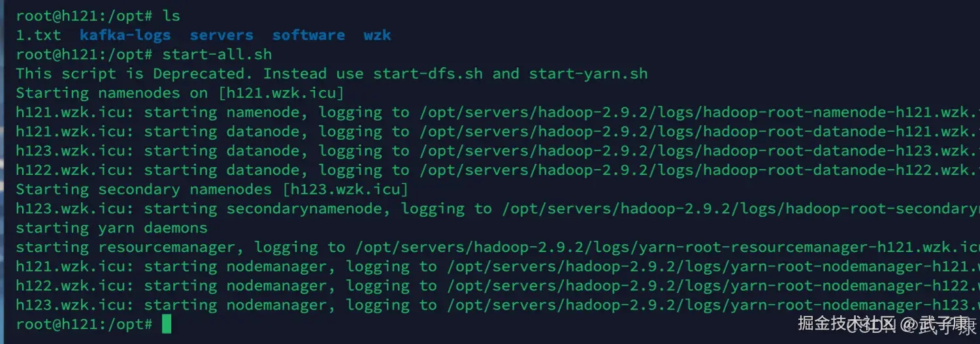This screenshot has width=980, height=344.
Task: Click the ls command on first line
Action: (171, 16)
